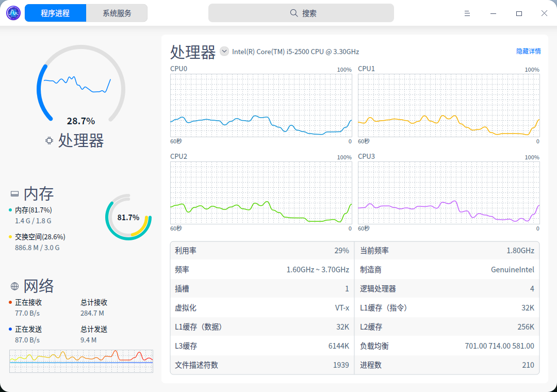Click the CPU3 usage chart
This screenshot has width=557, height=392.
[x=449, y=193]
